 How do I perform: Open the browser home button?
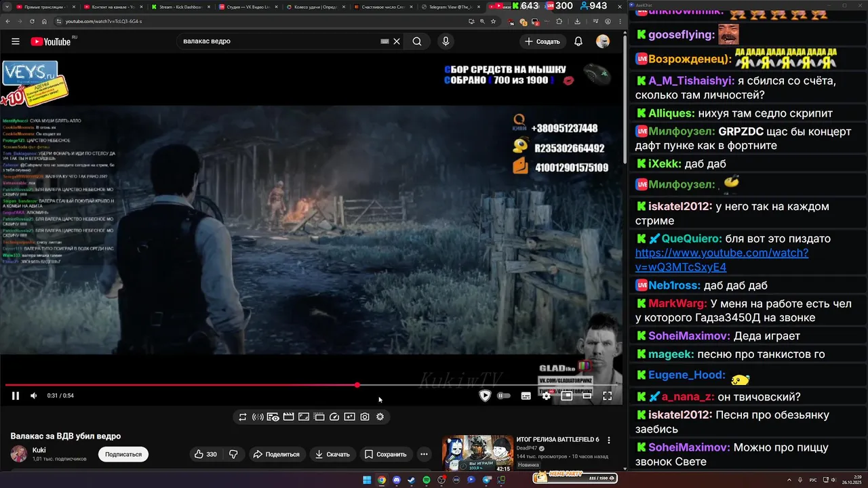(x=44, y=21)
